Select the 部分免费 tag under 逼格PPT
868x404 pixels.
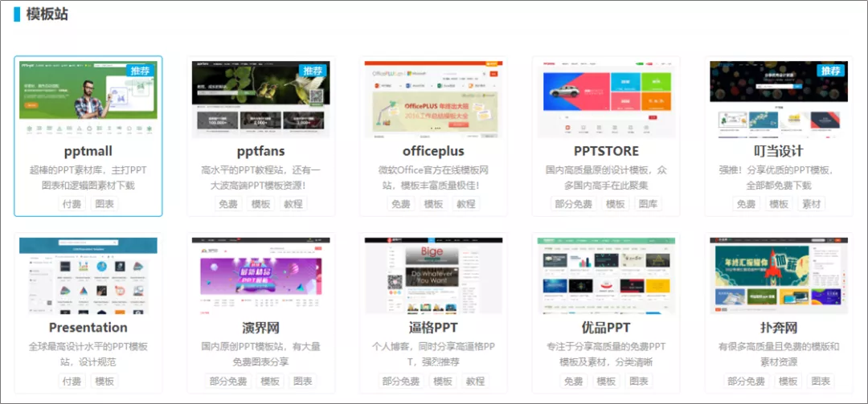coord(401,382)
